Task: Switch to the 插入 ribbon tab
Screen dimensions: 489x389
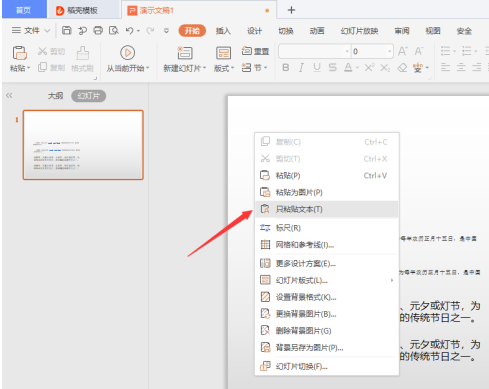Action: click(x=223, y=31)
